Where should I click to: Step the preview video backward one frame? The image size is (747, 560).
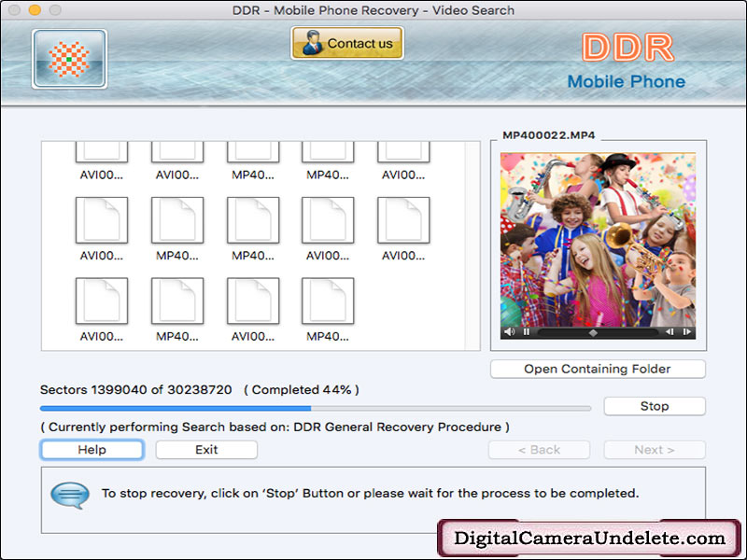[x=669, y=332]
